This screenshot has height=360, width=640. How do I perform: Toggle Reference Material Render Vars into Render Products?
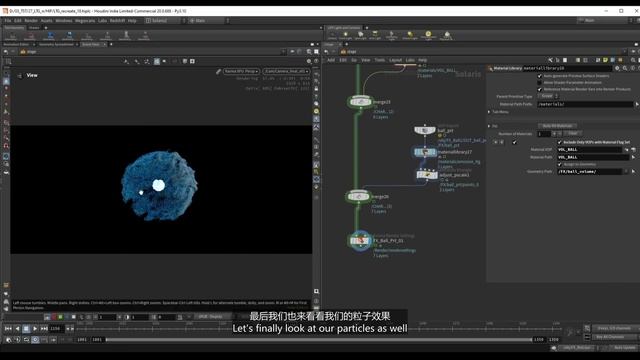540,89
